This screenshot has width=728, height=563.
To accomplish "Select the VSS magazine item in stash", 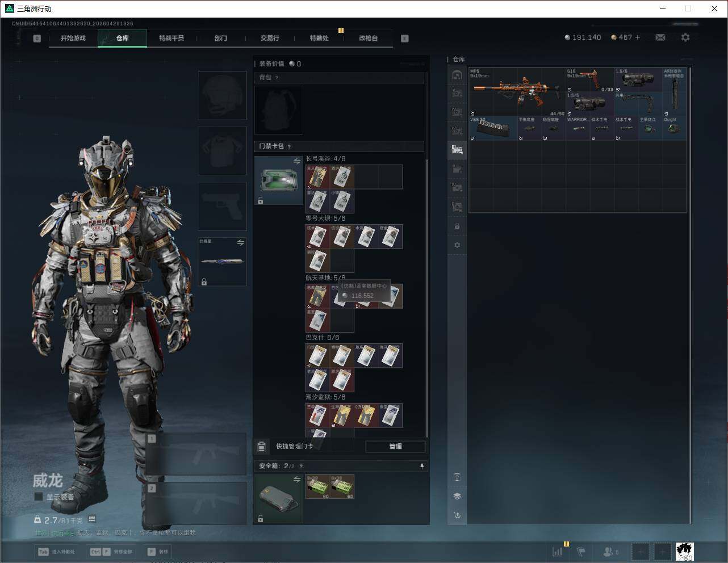I will pos(493,128).
